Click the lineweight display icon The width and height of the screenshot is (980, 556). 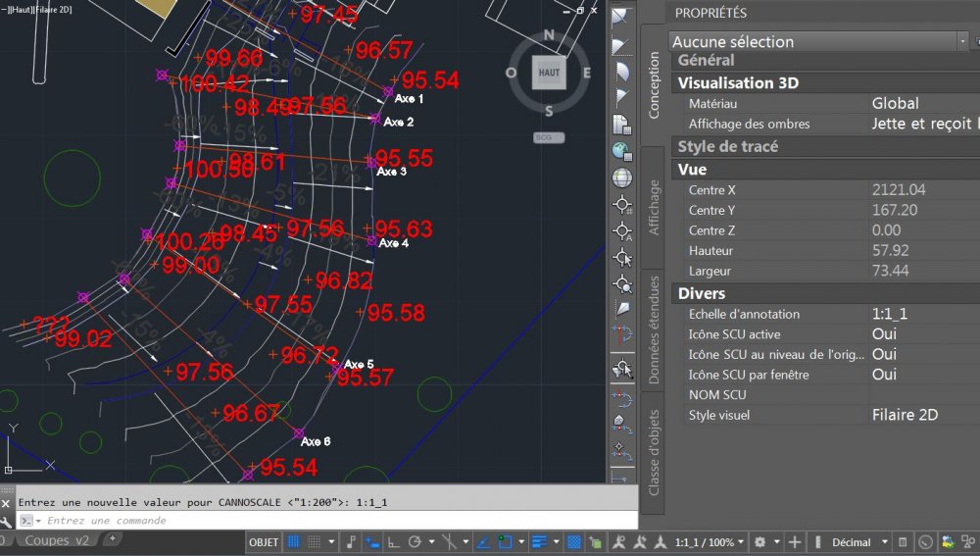(539, 542)
